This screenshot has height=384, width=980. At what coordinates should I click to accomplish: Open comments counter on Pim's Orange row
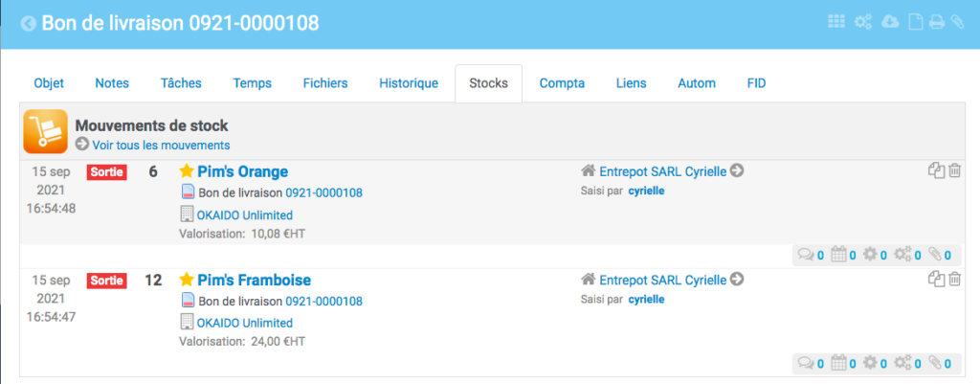(x=812, y=255)
